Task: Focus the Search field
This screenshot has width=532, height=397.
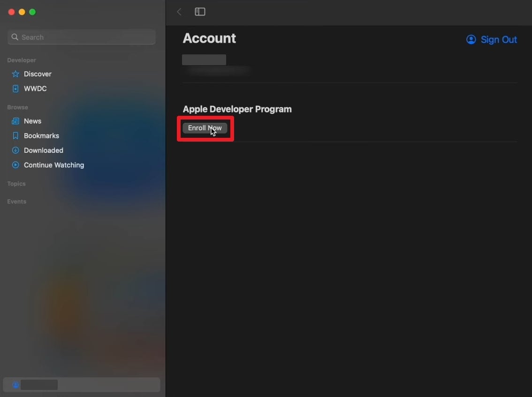Action: 82,37
